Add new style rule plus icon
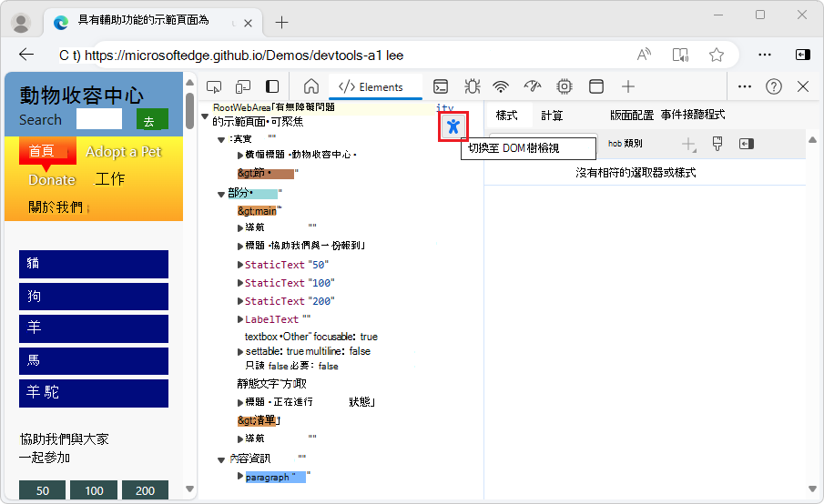 coord(688,144)
